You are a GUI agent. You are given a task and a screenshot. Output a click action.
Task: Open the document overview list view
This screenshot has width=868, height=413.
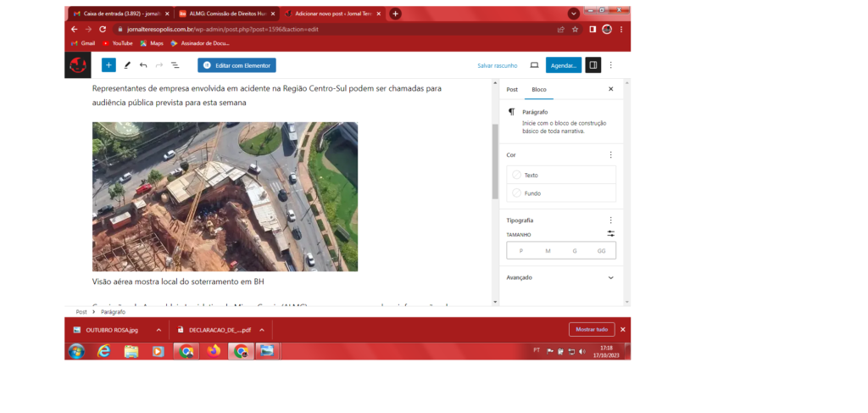pos(175,65)
